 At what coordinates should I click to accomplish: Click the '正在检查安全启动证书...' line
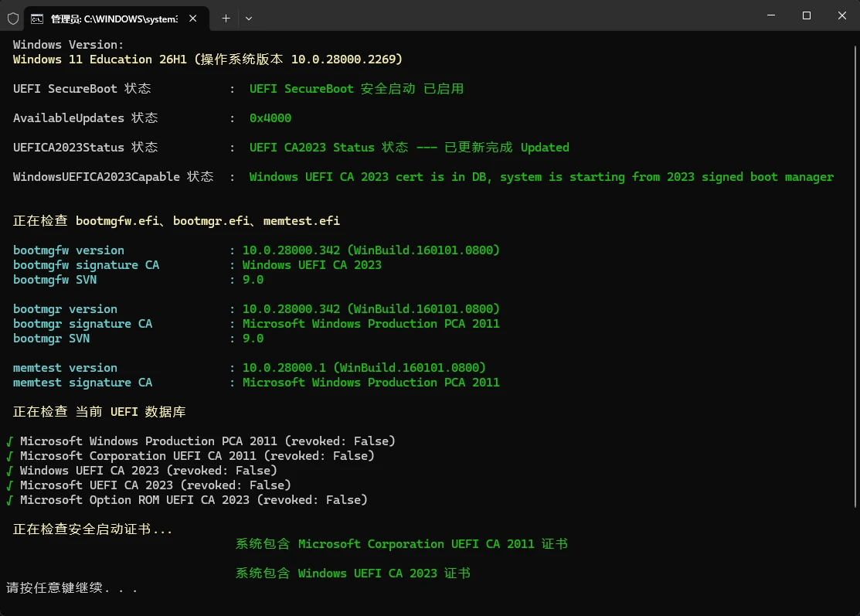pos(93,529)
